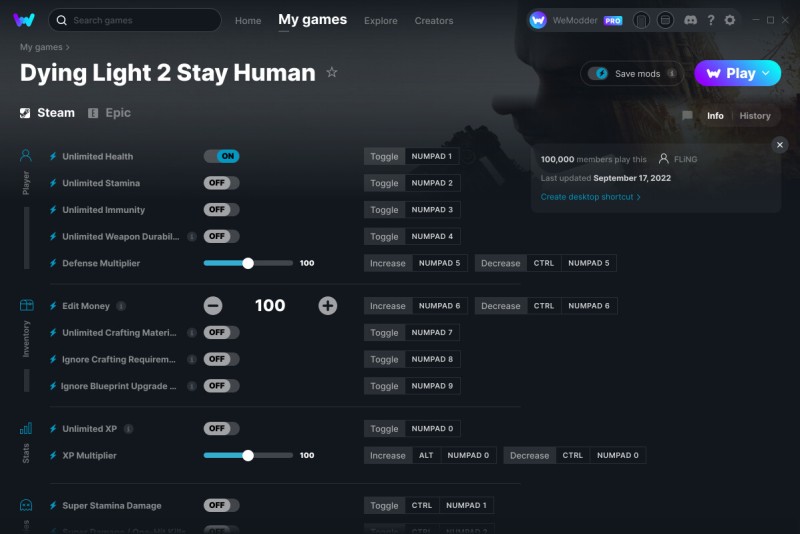The height and width of the screenshot is (534, 800).
Task: Click the lightning icon beside Unlimited Health
Action: click(53, 156)
